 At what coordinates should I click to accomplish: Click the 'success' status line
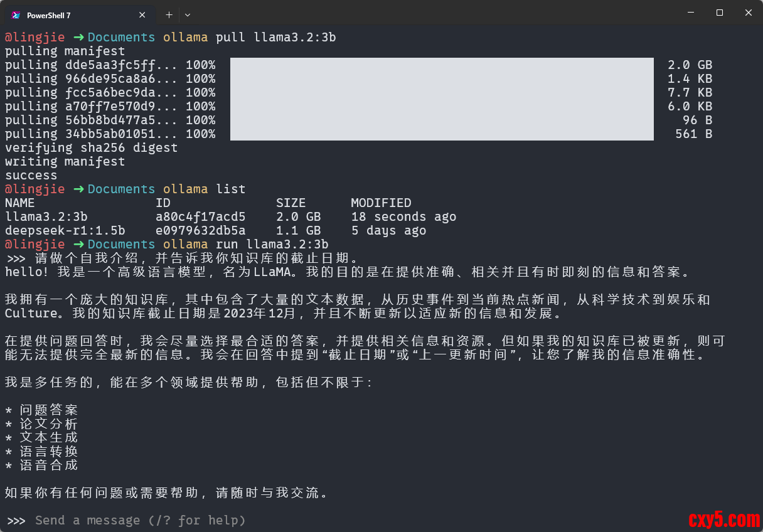(x=31, y=175)
